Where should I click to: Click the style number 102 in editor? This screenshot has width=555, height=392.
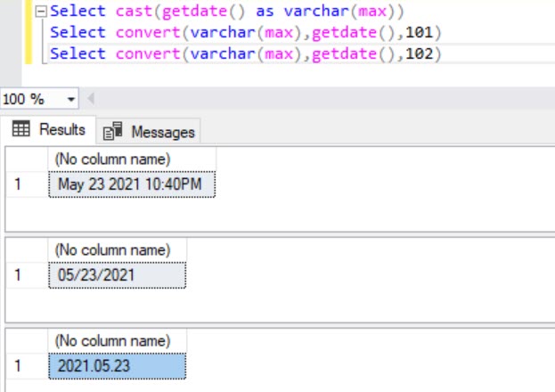(x=419, y=54)
